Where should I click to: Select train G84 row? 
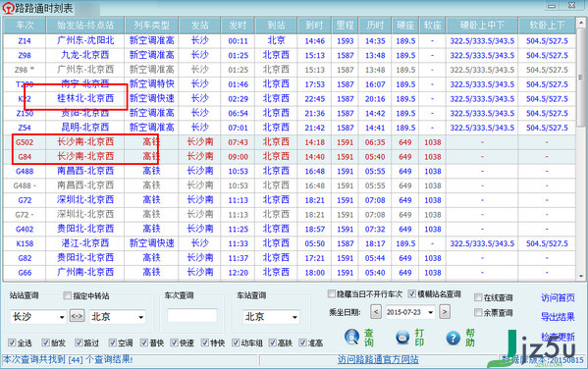(289, 157)
